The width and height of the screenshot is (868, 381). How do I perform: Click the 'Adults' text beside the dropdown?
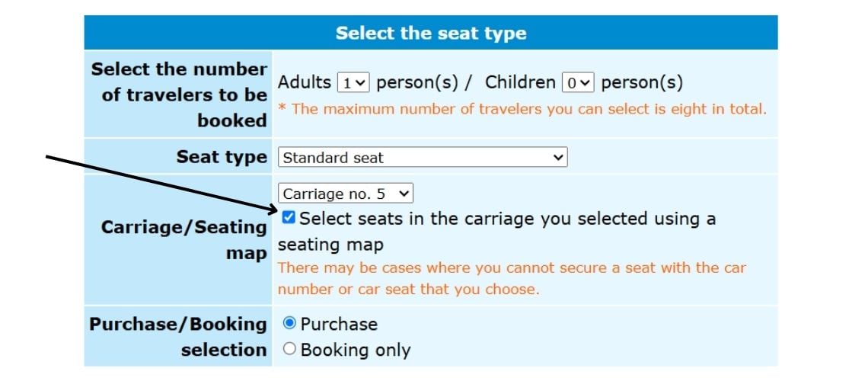(x=305, y=82)
